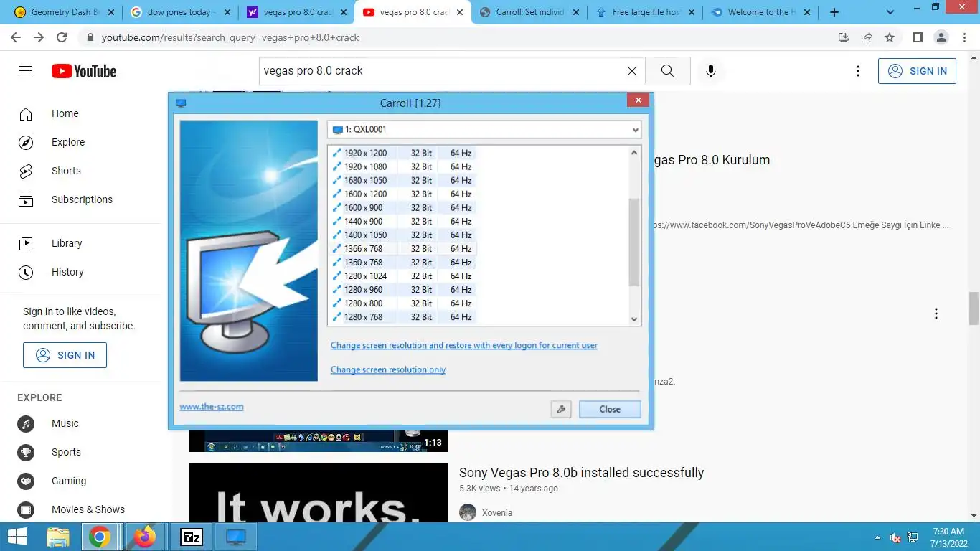Click muted volume tray icon
This screenshot has width=980, height=551.
(895, 537)
